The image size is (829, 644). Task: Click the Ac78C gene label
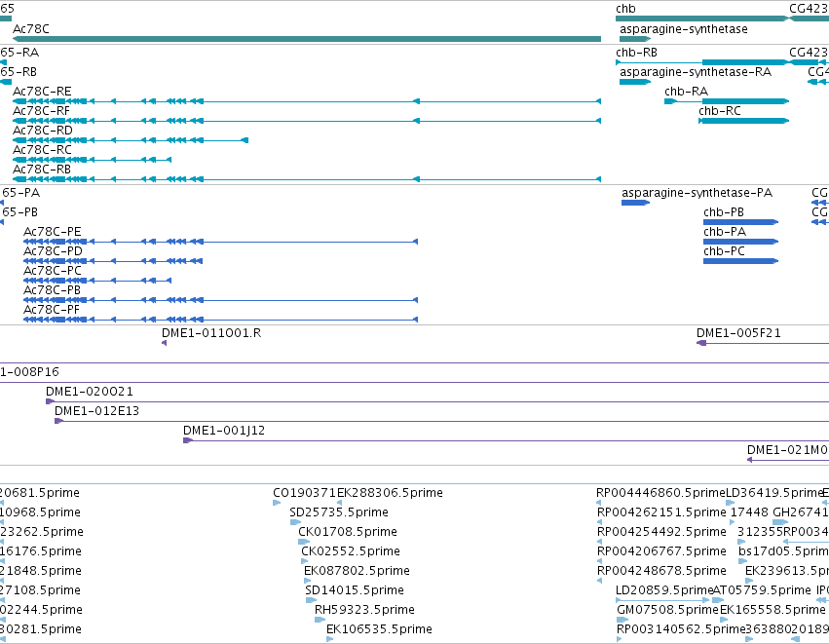point(30,29)
